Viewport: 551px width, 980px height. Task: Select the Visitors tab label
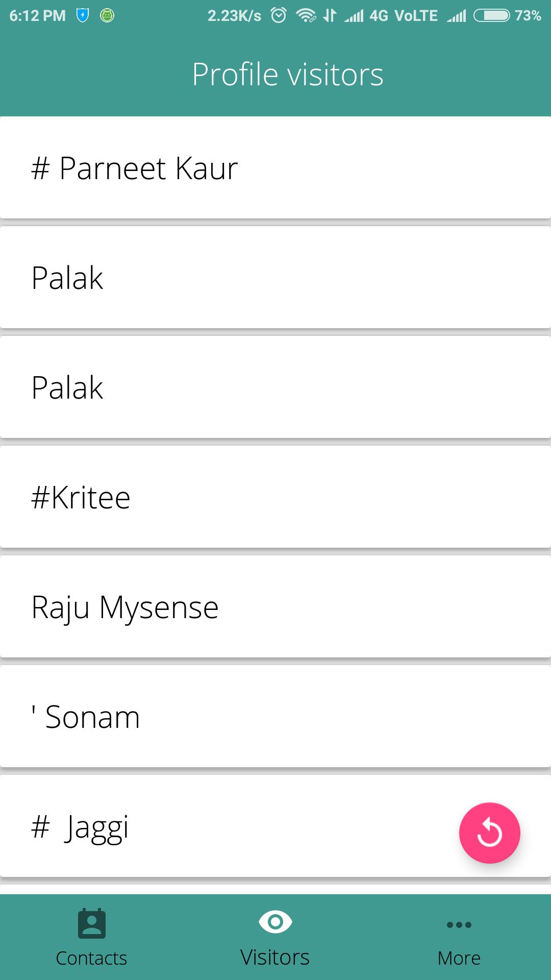275,958
